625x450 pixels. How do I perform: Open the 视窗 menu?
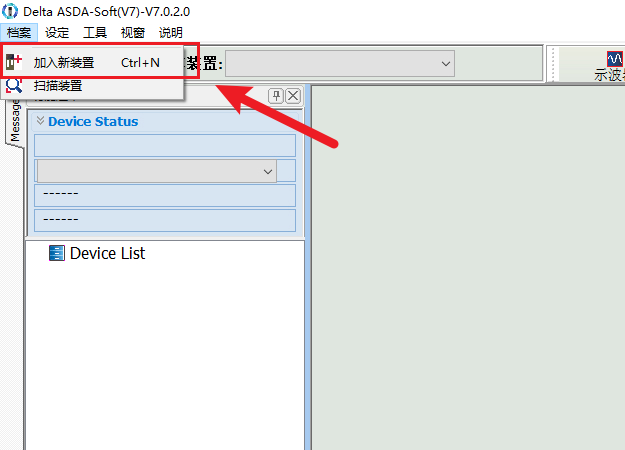pos(133,32)
